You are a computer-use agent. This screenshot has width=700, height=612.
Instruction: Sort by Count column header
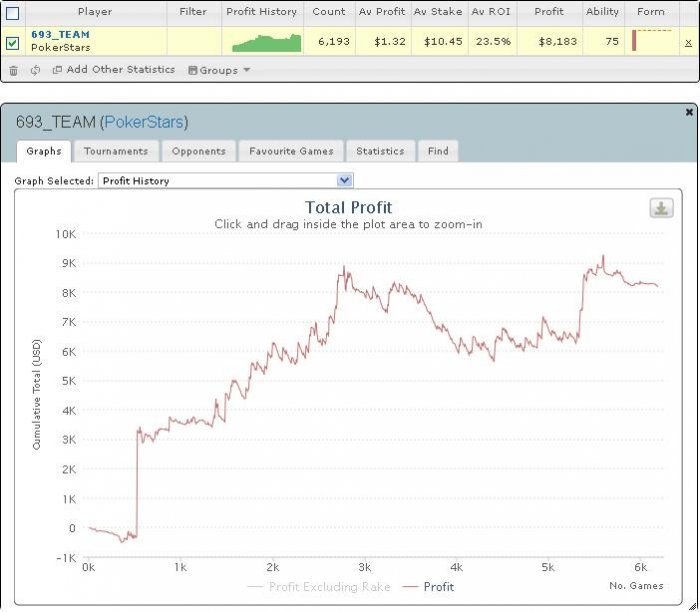[x=329, y=12]
